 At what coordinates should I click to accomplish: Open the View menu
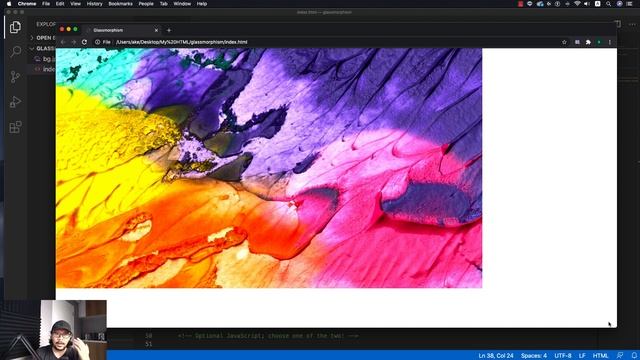point(76,4)
